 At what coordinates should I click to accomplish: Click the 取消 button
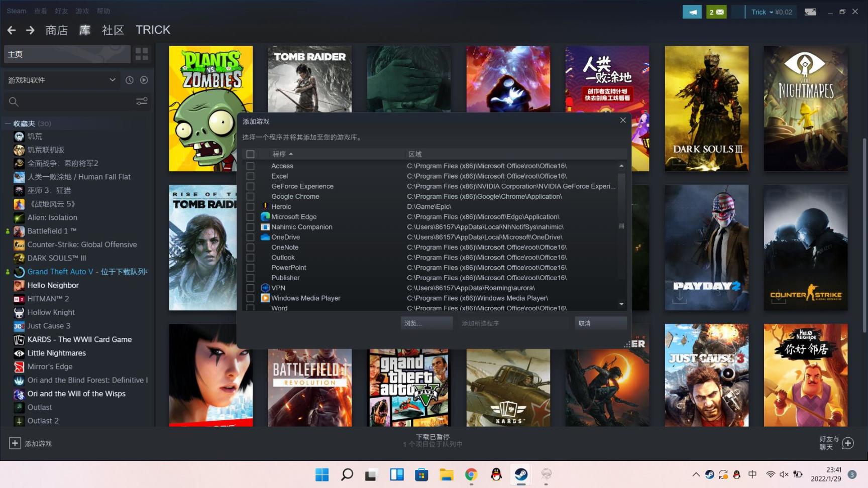coord(601,323)
